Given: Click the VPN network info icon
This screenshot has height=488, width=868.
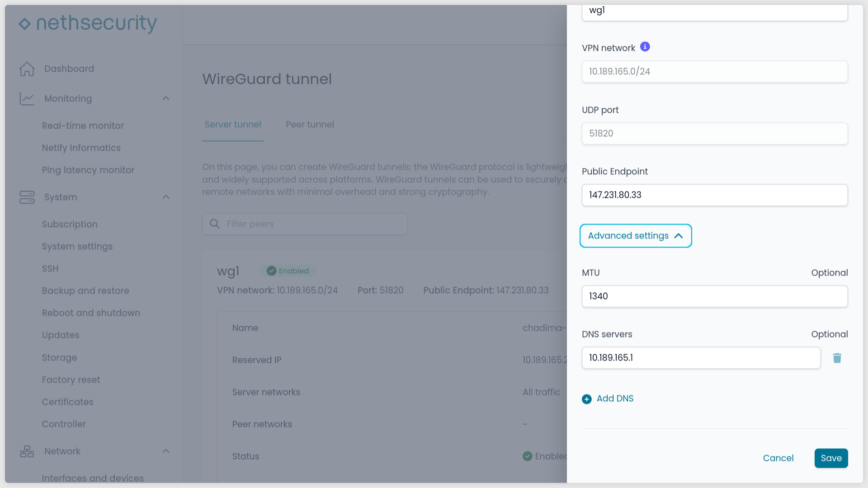Looking at the screenshot, I should 645,47.
